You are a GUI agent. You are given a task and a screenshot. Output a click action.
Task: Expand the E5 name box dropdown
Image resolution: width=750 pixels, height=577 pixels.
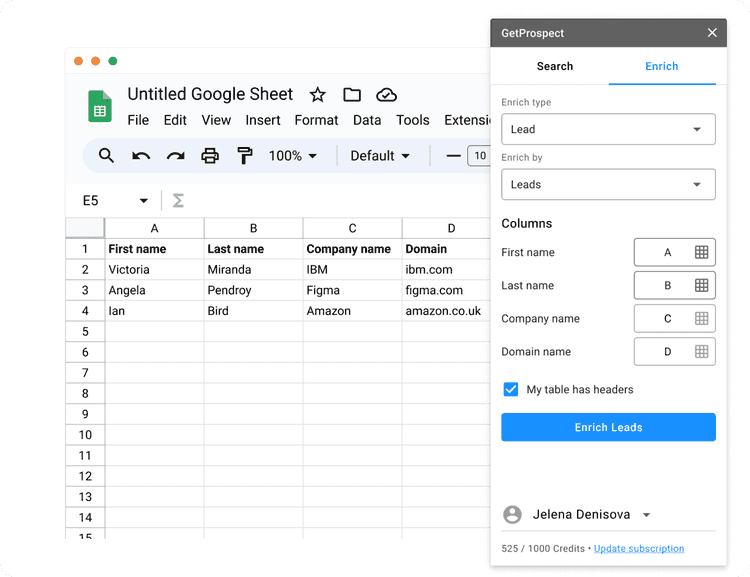point(143,201)
